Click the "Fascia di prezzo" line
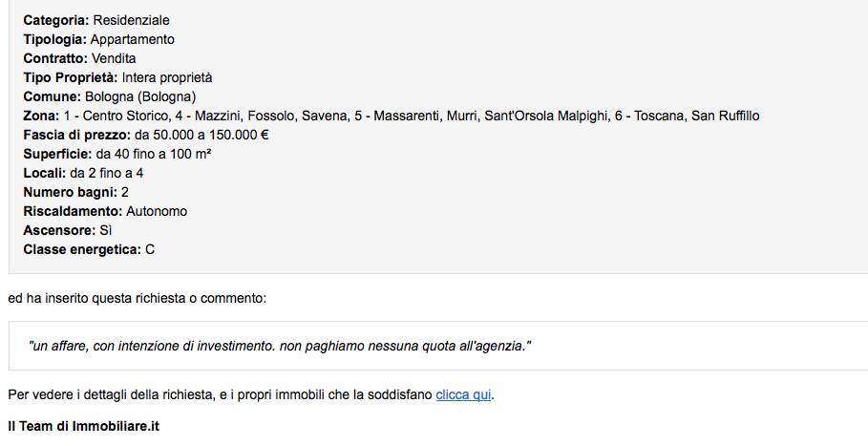The height and width of the screenshot is (446, 868). coord(145,135)
